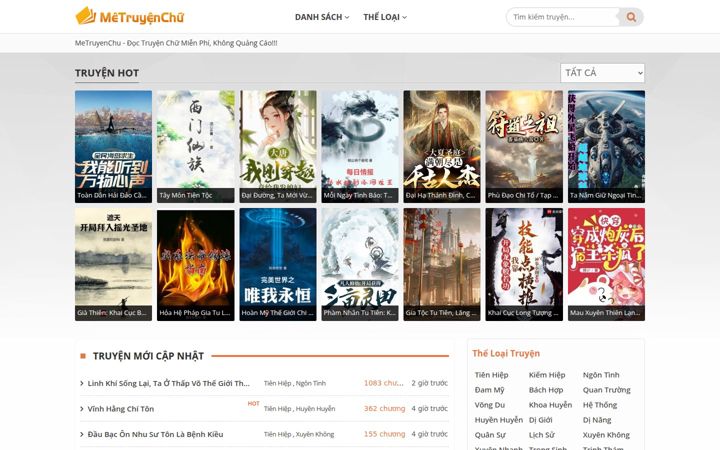The image size is (720, 450).
Task: Click the TRUYỆN HOT heading
Action: pos(107,73)
